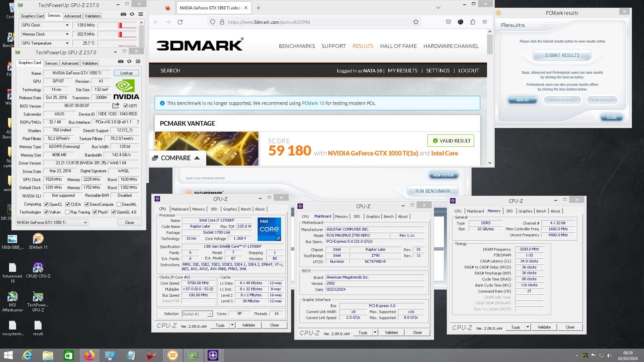Reload the Firefox page
This screenshot has width=644, height=362.
180,22
